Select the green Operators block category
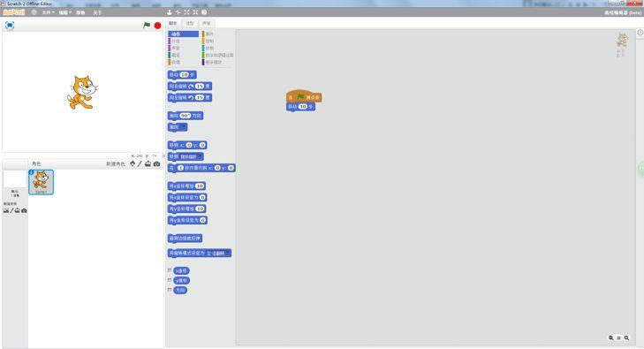 (x=217, y=55)
